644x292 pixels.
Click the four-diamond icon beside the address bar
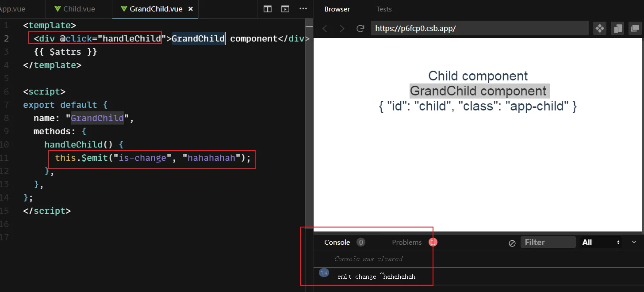pos(600,29)
